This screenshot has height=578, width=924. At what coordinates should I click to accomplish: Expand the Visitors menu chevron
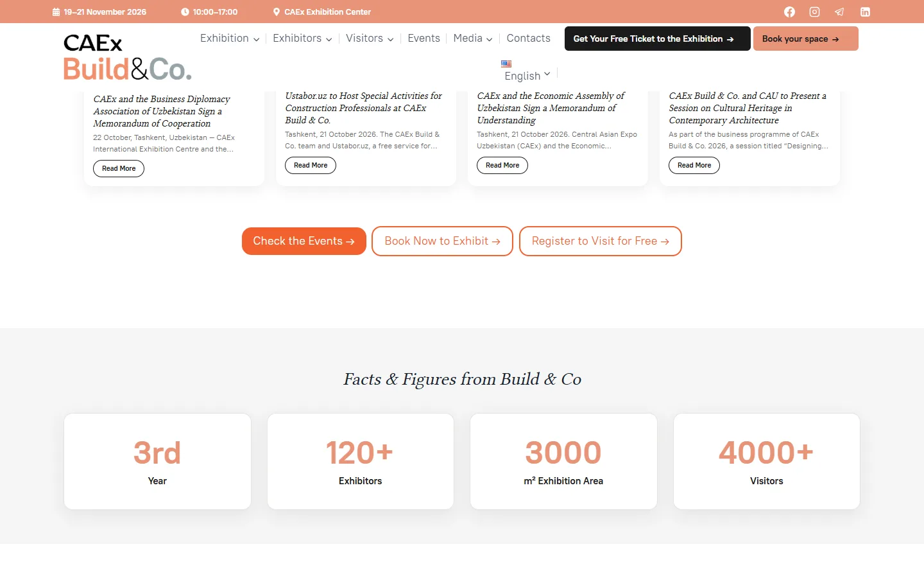click(390, 39)
